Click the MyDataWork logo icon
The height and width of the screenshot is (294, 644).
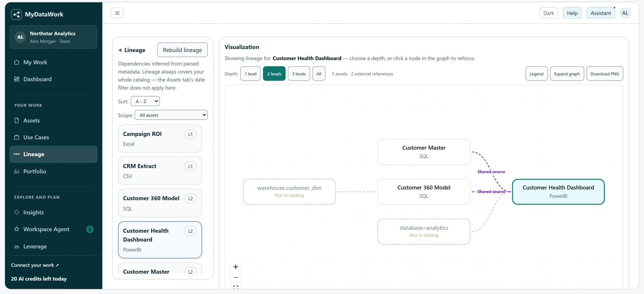click(x=16, y=14)
